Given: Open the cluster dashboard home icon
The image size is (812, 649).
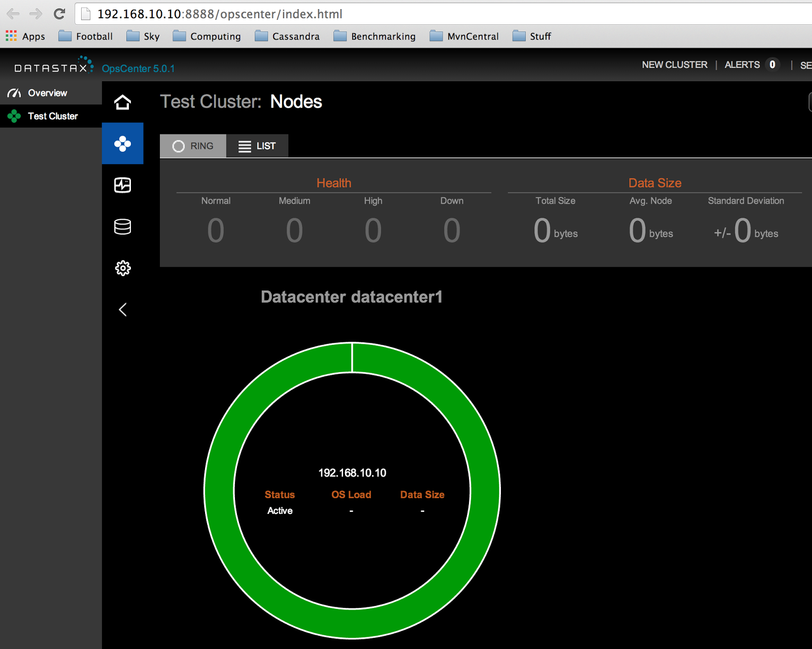Looking at the screenshot, I should point(122,102).
